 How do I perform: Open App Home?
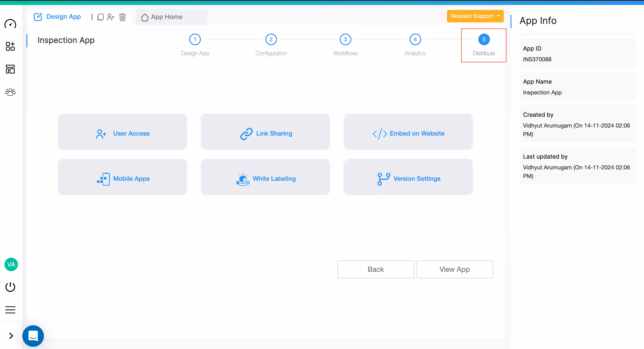pyautogui.click(x=166, y=17)
